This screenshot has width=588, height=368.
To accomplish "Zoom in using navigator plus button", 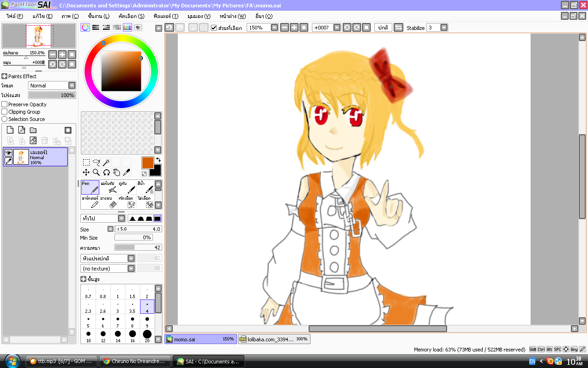I will pos(62,54).
